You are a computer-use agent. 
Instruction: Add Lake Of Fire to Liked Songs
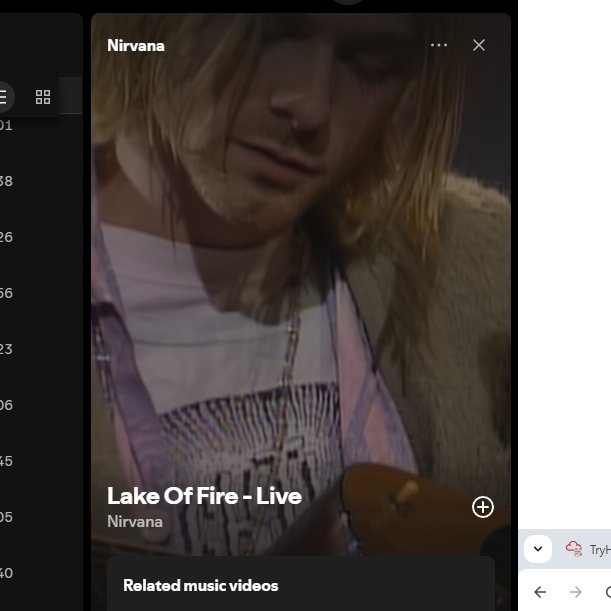483,507
